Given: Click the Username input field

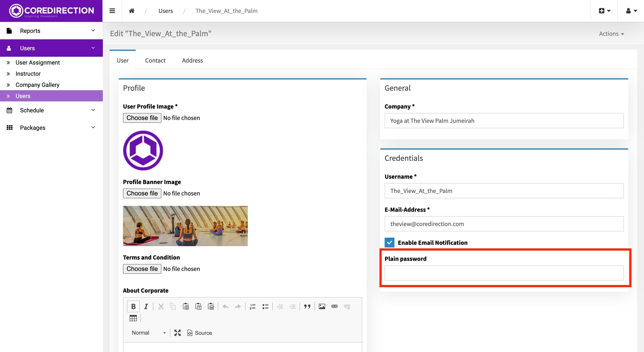Looking at the screenshot, I should pyautogui.click(x=504, y=191).
